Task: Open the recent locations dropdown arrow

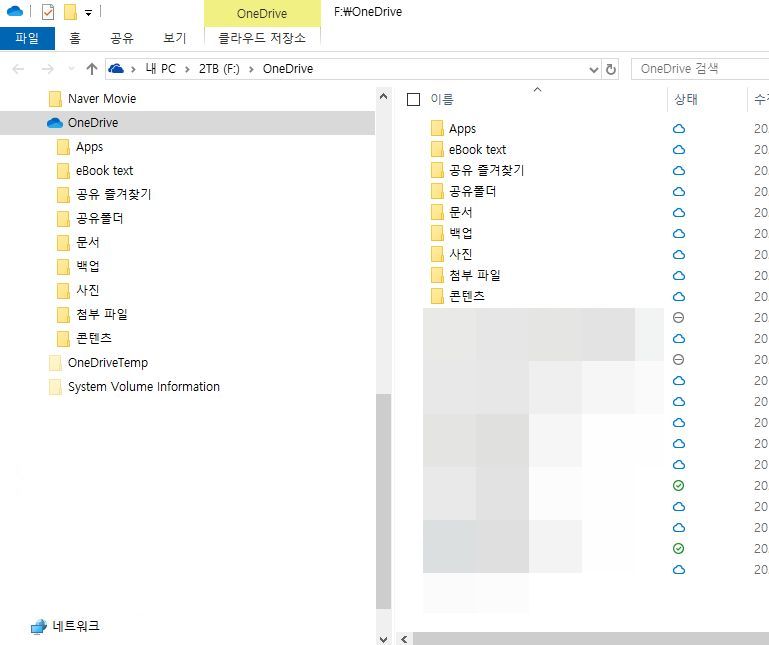Action: (71, 69)
